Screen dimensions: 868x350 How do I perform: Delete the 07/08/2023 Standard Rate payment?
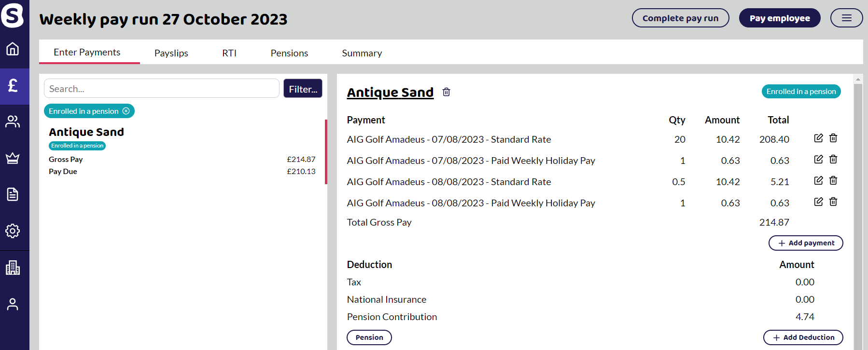833,138
